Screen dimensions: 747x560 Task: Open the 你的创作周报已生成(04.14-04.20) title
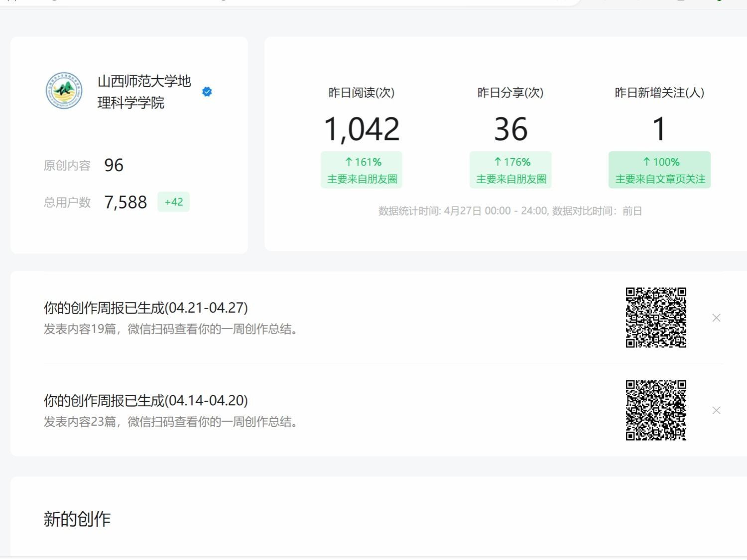145,400
